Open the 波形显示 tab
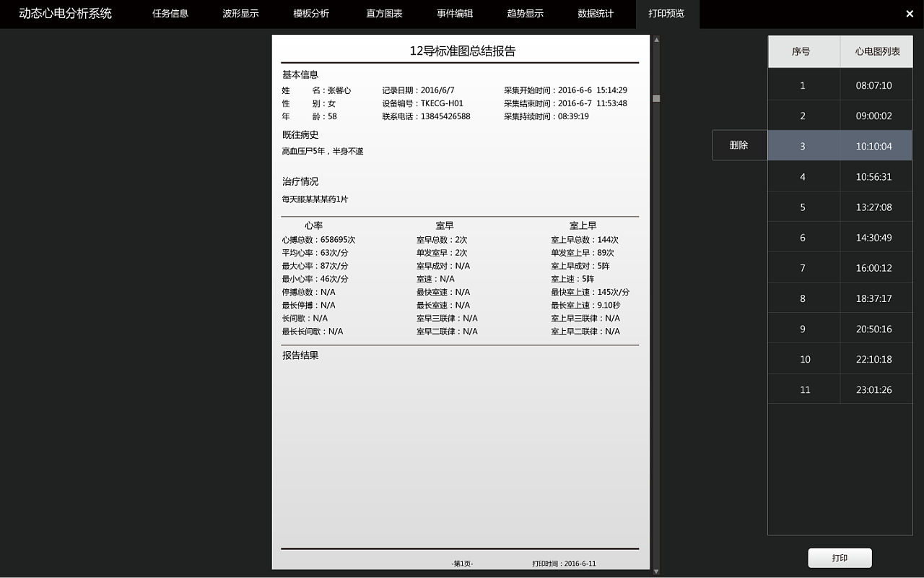The height and width of the screenshot is (578, 924). coord(240,14)
